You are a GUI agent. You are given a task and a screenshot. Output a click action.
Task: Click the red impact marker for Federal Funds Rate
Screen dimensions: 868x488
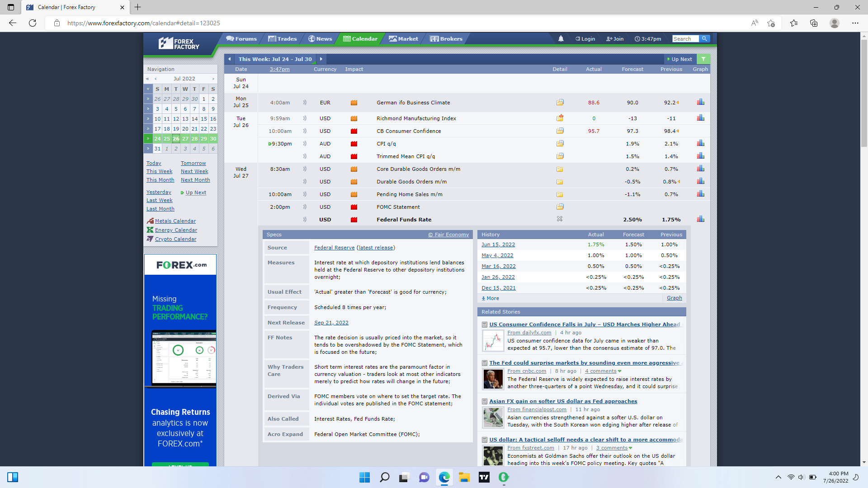pos(354,220)
